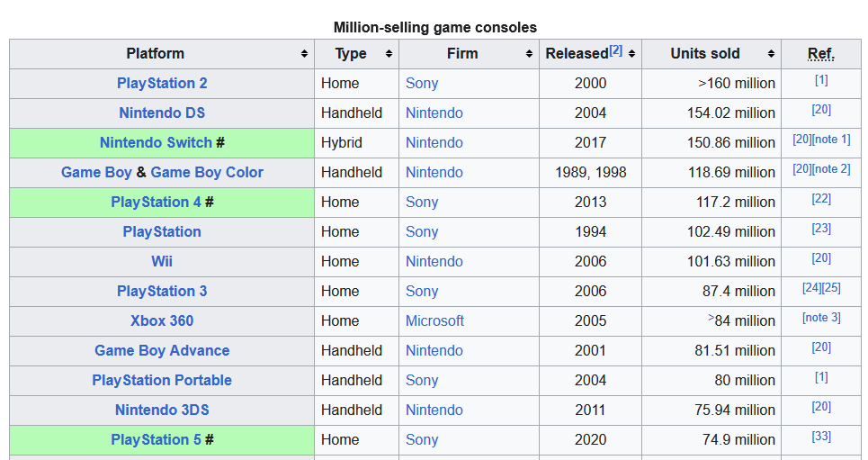Click the Microsoft firm link
Viewport: 868px width, 460px height.
point(434,320)
